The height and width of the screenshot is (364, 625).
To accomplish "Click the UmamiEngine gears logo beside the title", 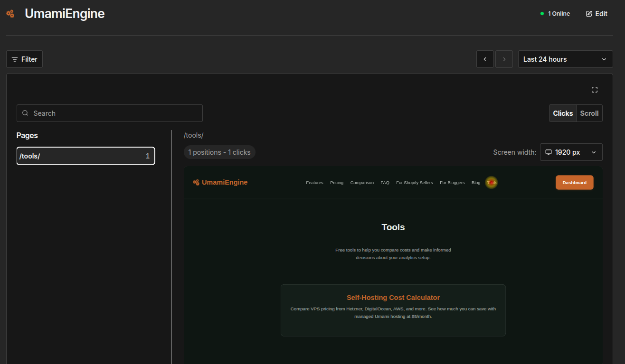I will 10,14.
